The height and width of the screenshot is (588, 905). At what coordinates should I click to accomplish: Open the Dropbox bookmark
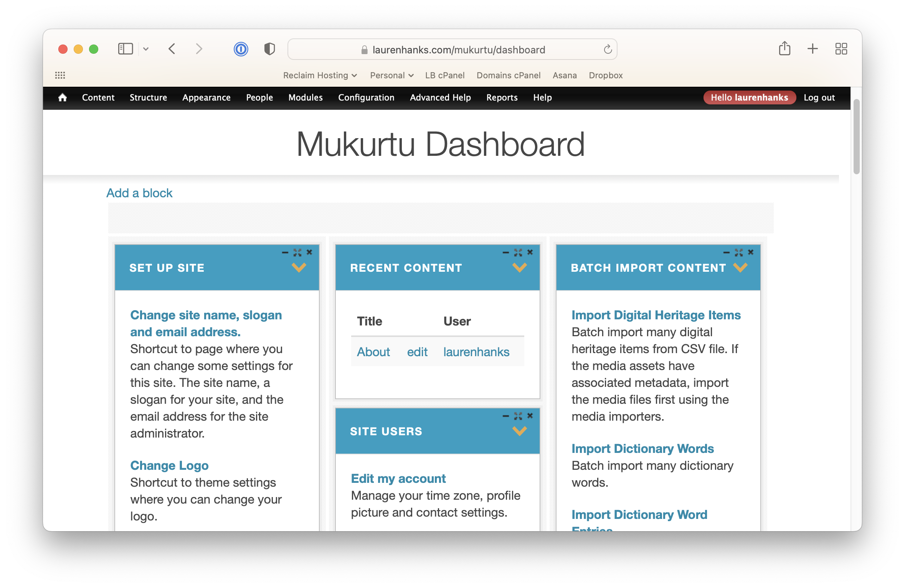pyautogui.click(x=606, y=75)
